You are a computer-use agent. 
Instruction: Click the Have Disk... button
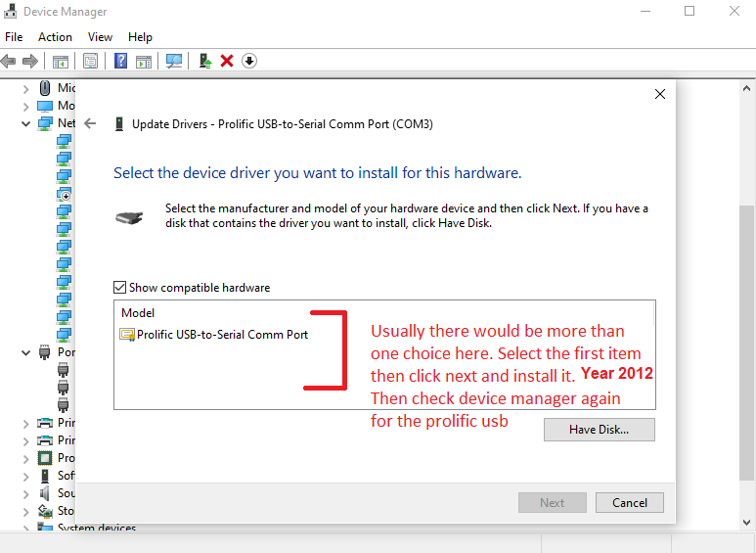599,430
